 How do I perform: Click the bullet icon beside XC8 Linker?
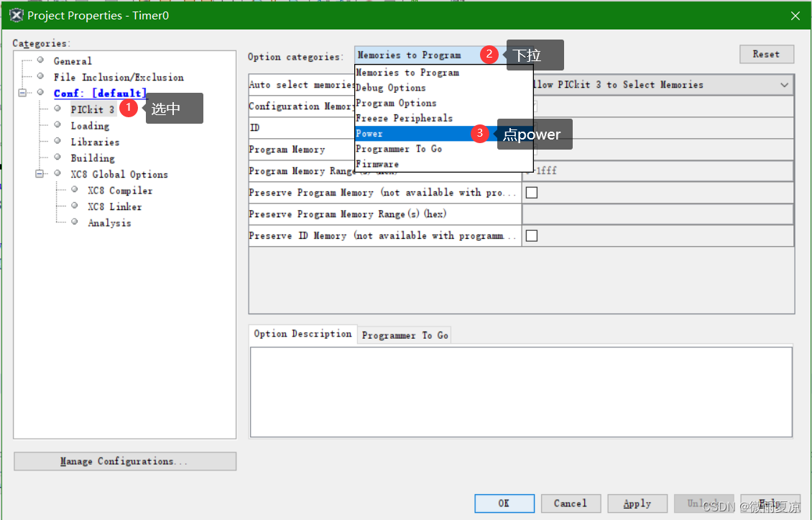[75, 206]
